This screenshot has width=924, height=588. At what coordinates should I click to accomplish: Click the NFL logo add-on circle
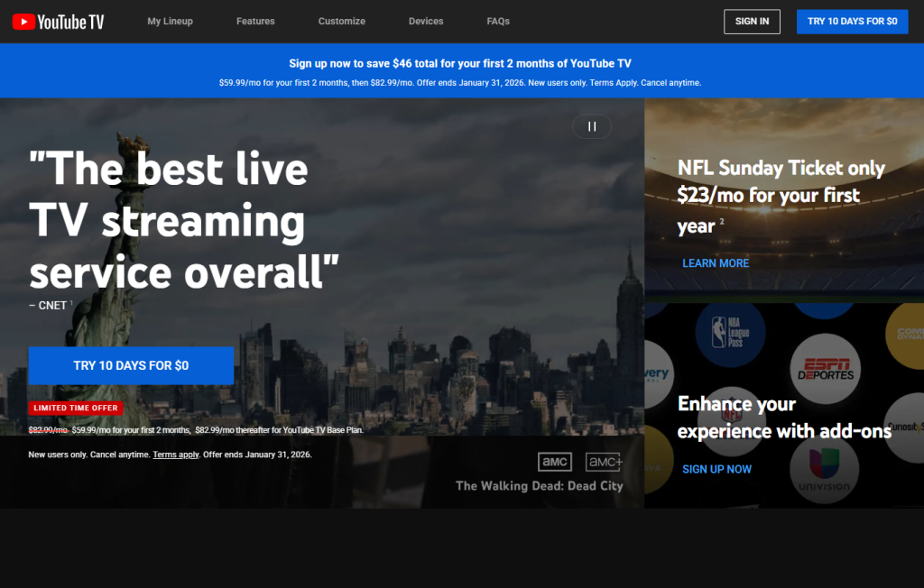(731, 421)
